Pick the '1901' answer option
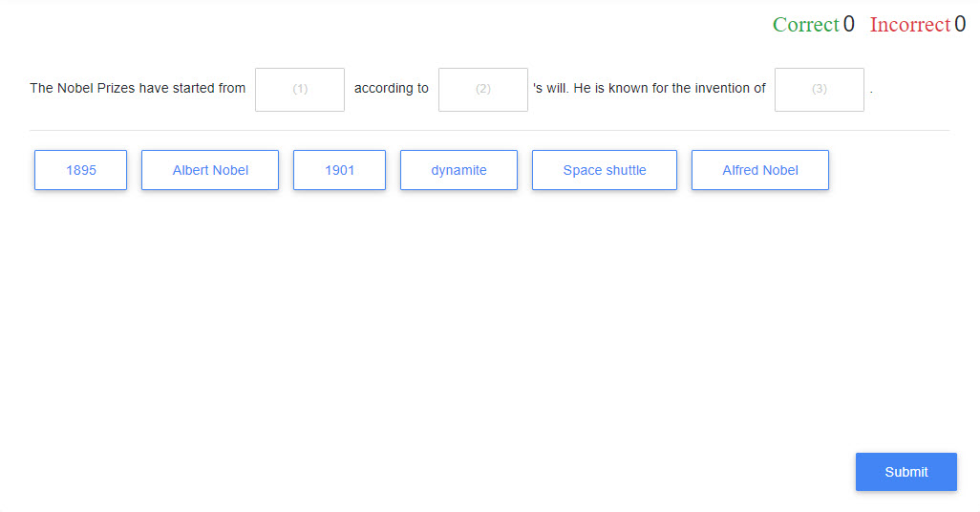 point(339,170)
